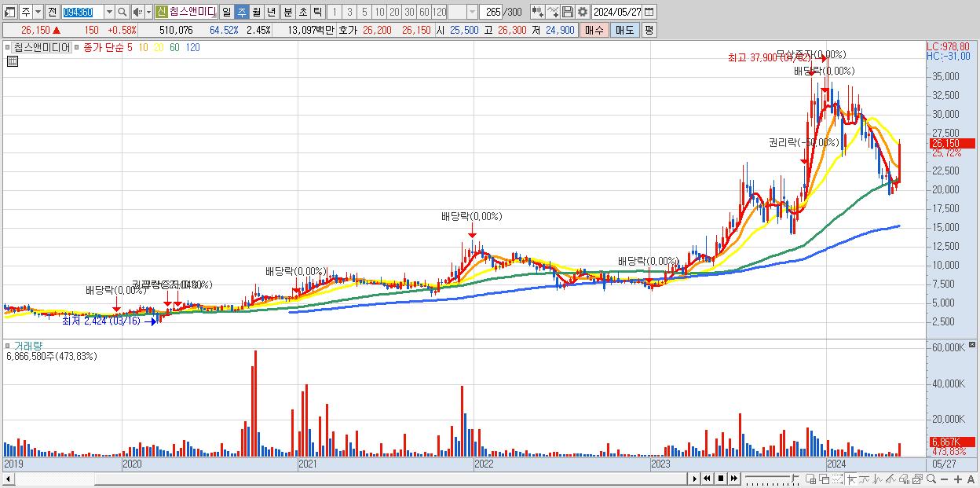
Task: Click the speaker sound icon
Action: (x=137, y=12)
